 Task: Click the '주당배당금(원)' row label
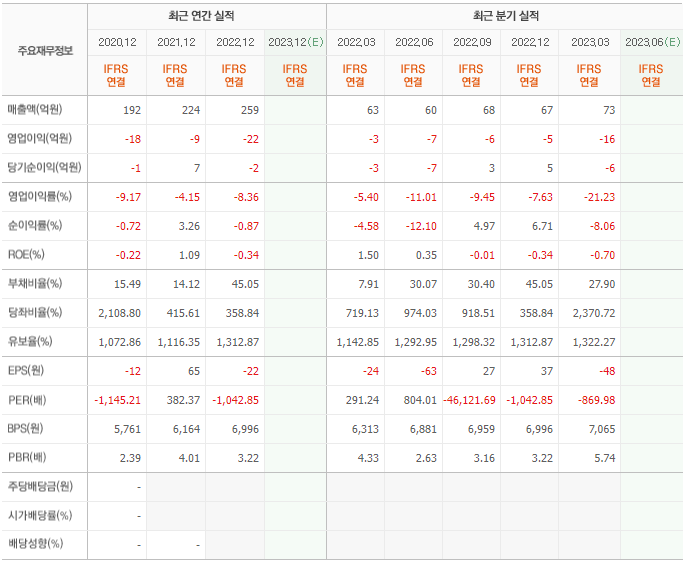click(x=40, y=487)
